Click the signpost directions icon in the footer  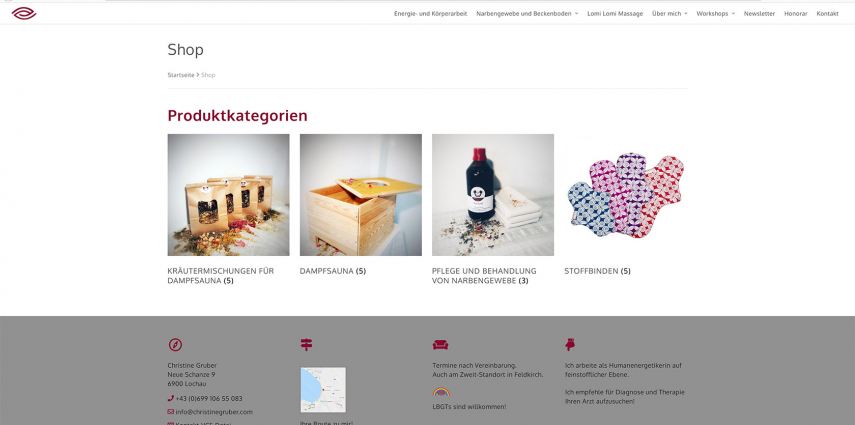click(306, 344)
